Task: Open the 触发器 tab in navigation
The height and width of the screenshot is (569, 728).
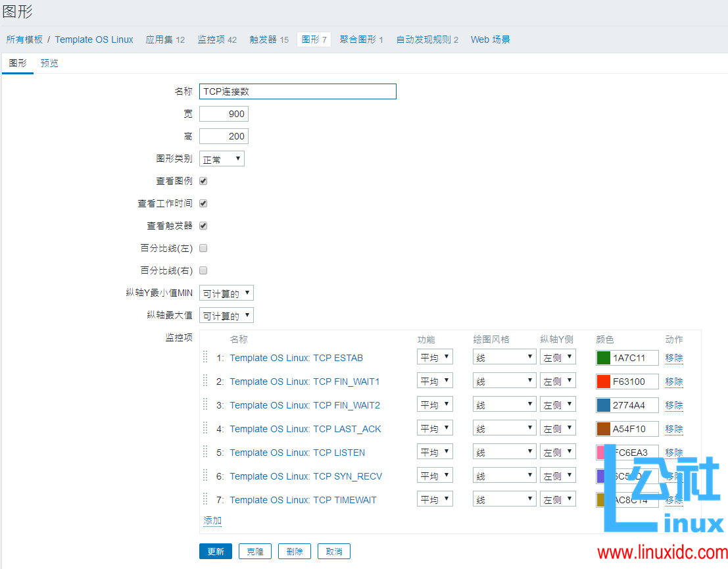Action: coord(268,39)
